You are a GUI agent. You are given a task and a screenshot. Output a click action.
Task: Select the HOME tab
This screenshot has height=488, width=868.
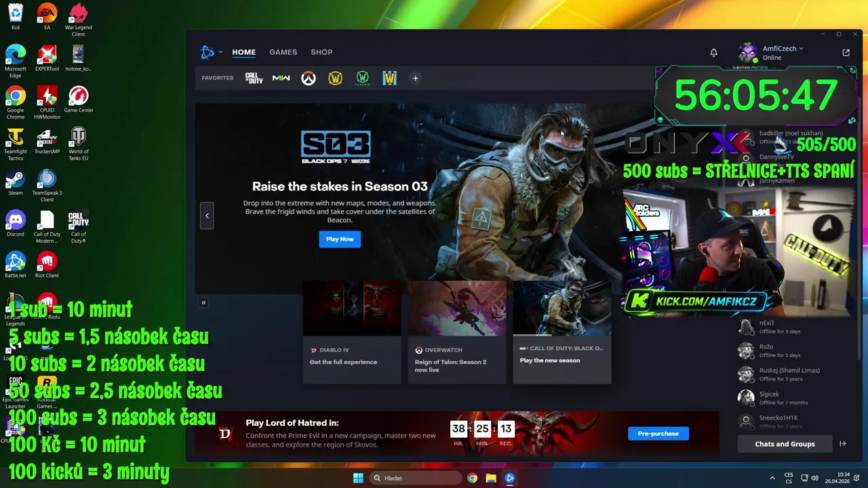click(243, 52)
